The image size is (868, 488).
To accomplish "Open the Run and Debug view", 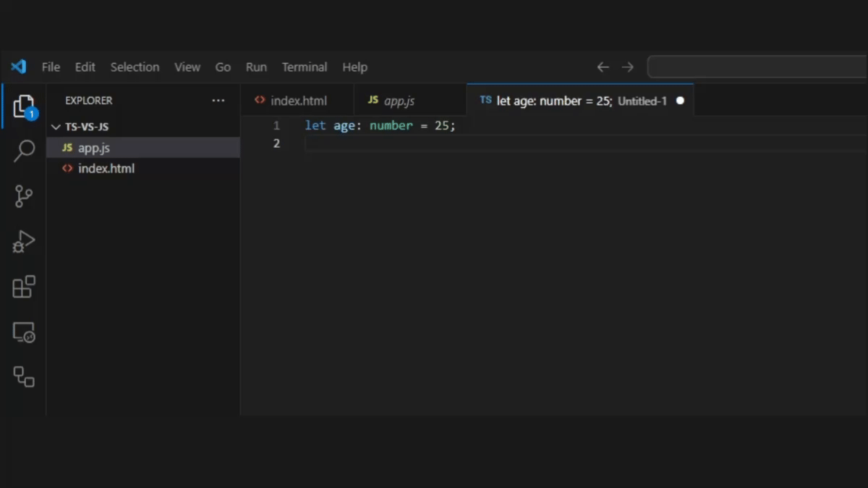I will (24, 241).
